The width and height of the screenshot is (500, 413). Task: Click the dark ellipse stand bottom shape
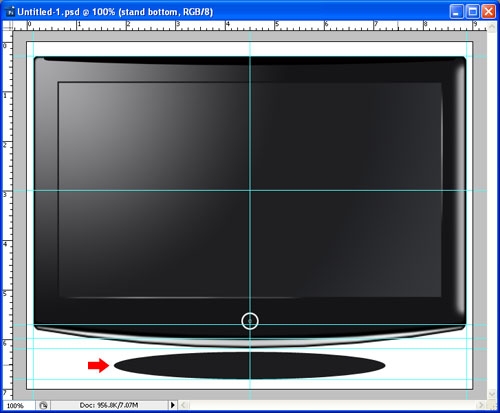pos(250,365)
